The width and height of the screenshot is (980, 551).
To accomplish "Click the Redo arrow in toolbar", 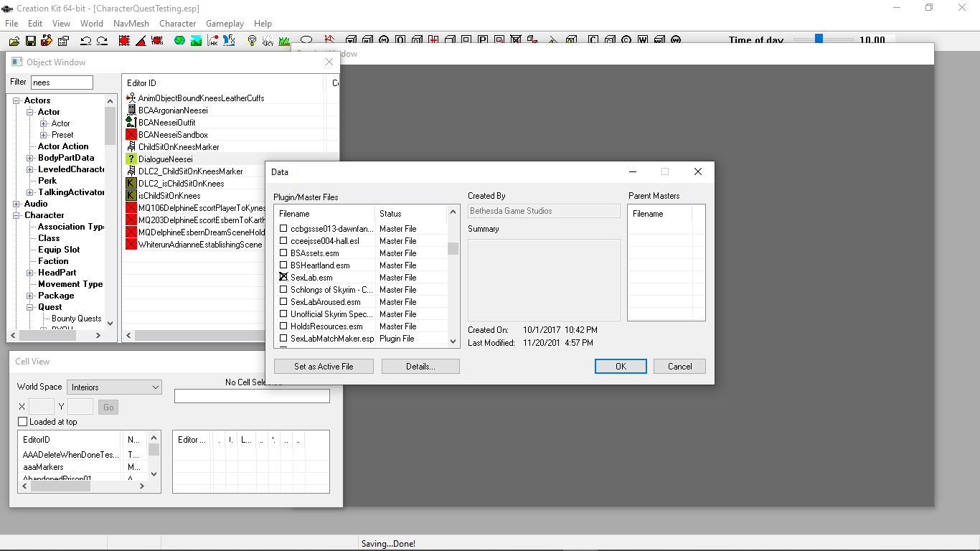I will pyautogui.click(x=102, y=41).
